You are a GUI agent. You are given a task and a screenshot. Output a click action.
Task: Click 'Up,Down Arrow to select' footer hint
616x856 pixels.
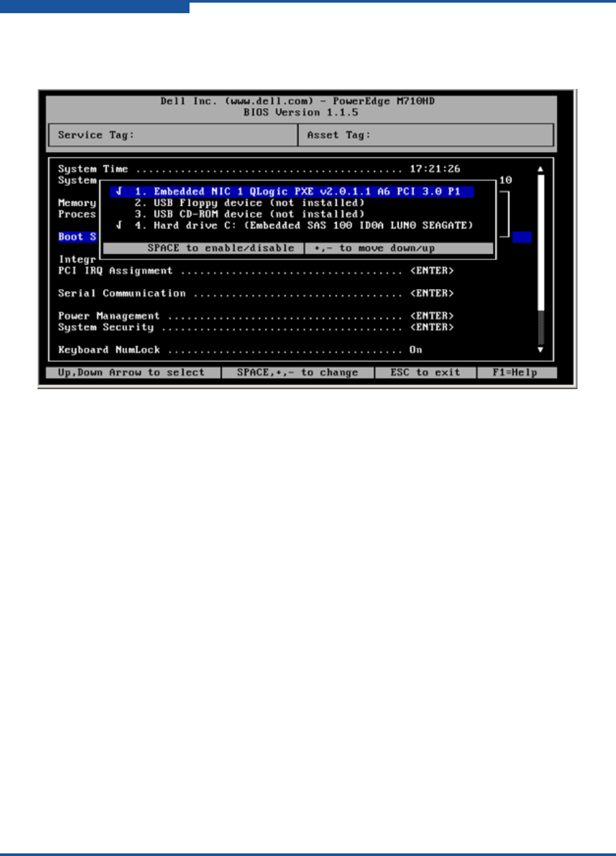pyautogui.click(x=132, y=373)
